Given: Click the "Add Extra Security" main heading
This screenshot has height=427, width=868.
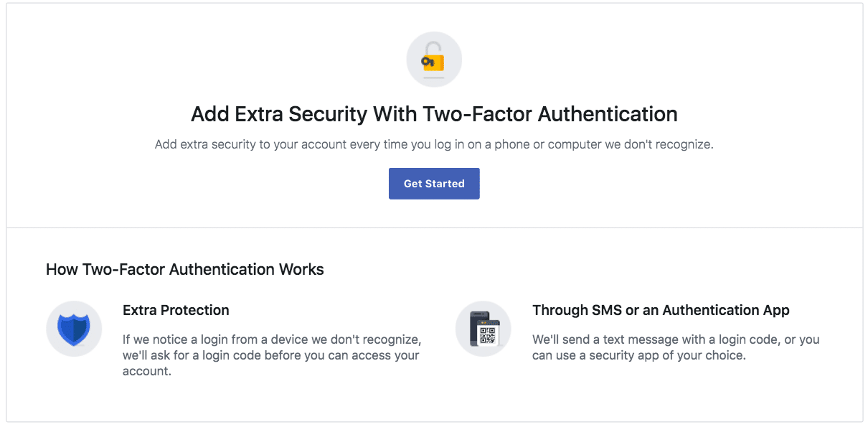Looking at the screenshot, I should (434, 114).
